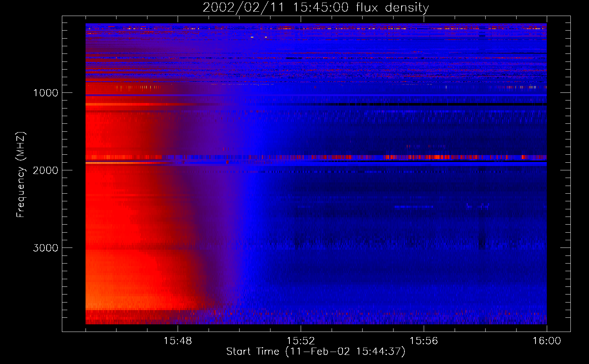This screenshot has height=364, width=589.
Task: Select the 'Frequency (MHZ)' axis label
Action: (x=21, y=175)
